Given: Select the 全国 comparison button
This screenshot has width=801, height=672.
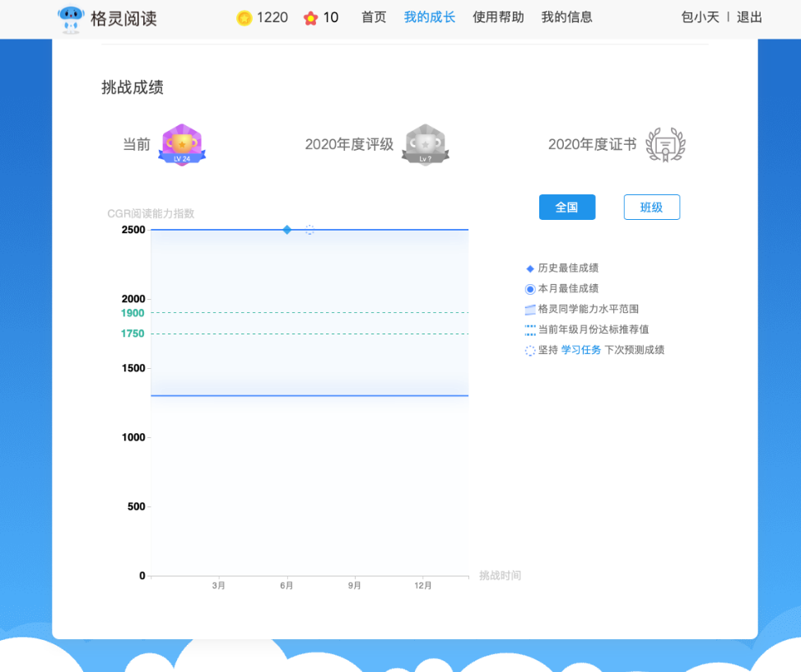Looking at the screenshot, I should [x=567, y=207].
